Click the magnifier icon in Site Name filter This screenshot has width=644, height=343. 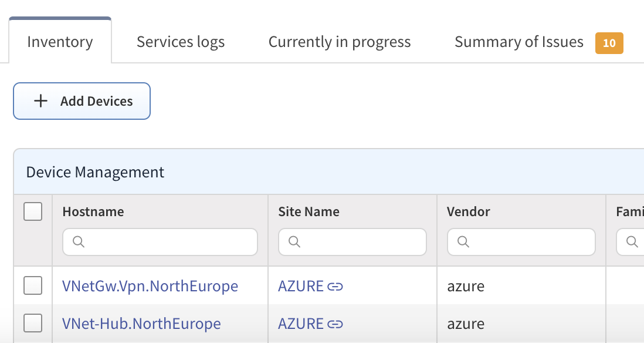(295, 242)
